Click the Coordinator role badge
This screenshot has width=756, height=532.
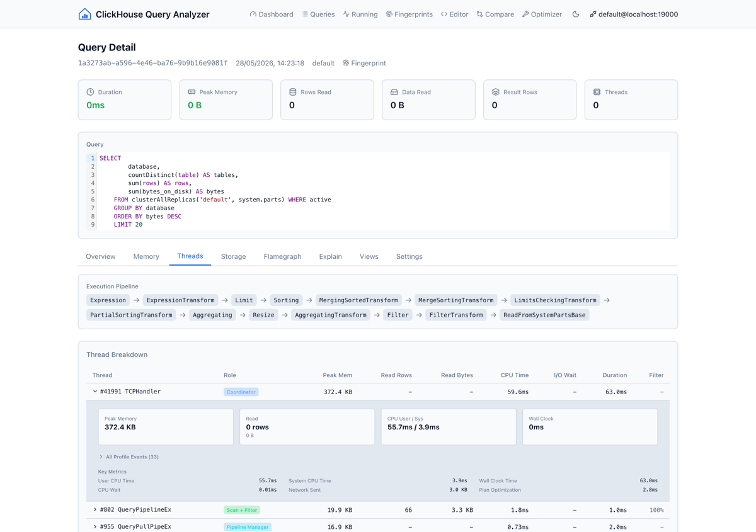tap(241, 392)
